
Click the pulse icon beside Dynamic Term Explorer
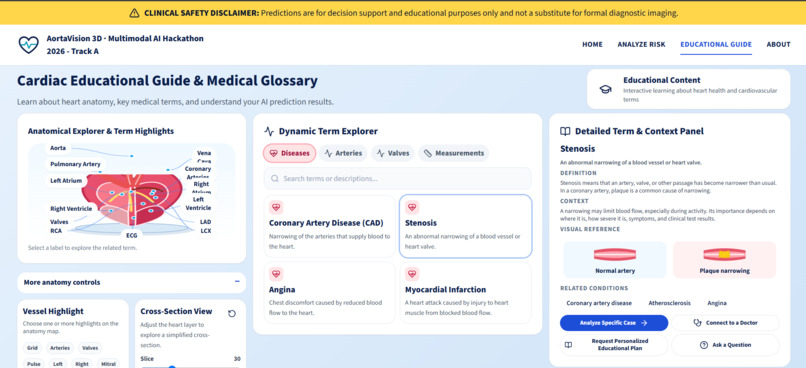point(269,131)
